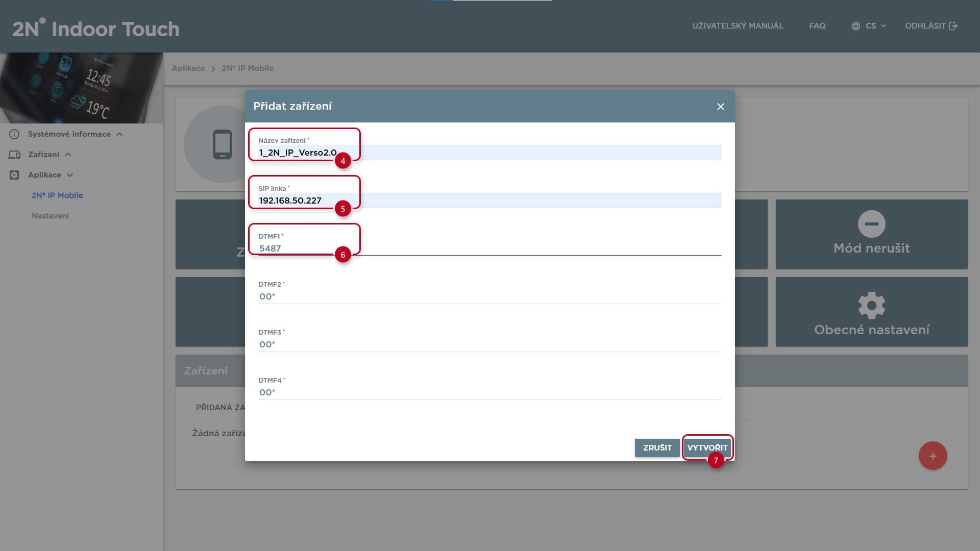This screenshot has width=980, height=551.
Task: Open Systémové informace in the sidebar
Action: (x=69, y=134)
